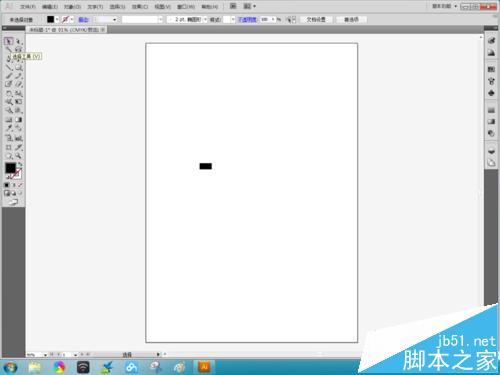Open the 样式 graphic style dropdown
The height and width of the screenshot is (375, 500).
click(233, 20)
